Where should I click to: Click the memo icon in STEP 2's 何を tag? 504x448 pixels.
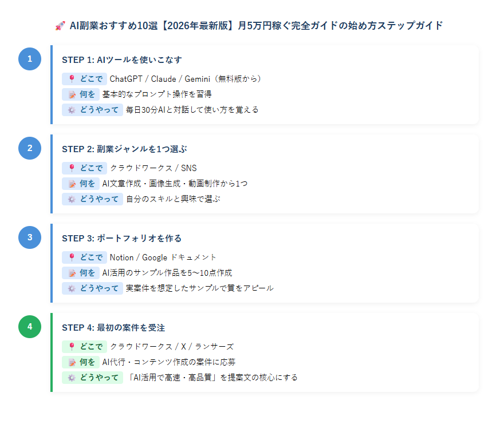pos(72,184)
